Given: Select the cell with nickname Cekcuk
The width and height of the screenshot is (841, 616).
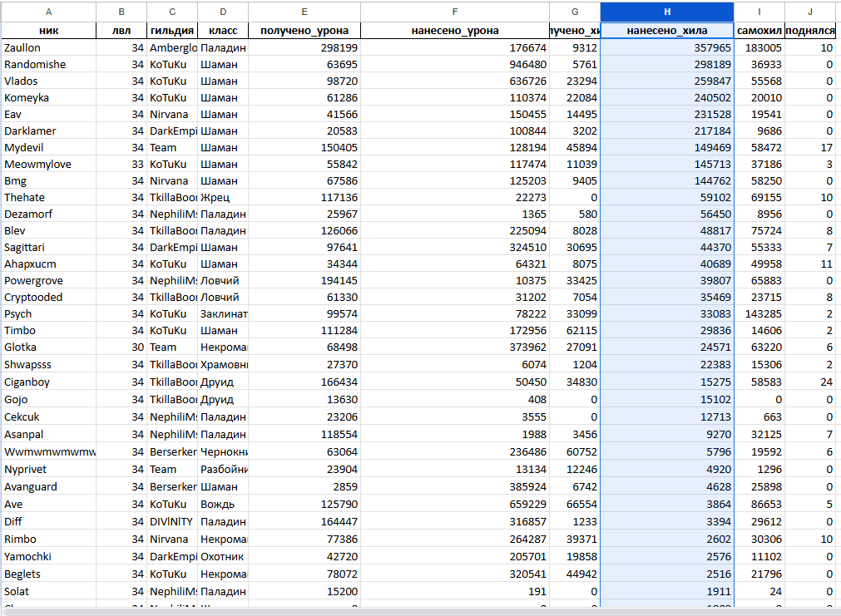Looking at the screenshot, I should [48, 416].
